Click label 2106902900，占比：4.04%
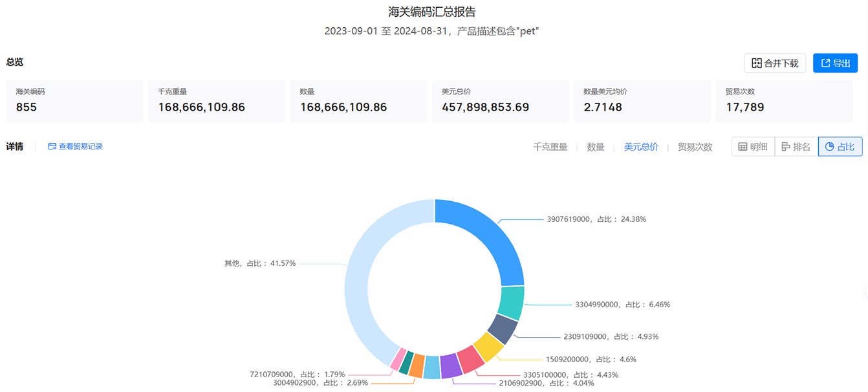The width and height of the screenshot is (868, 392). [x=545, y=383]
